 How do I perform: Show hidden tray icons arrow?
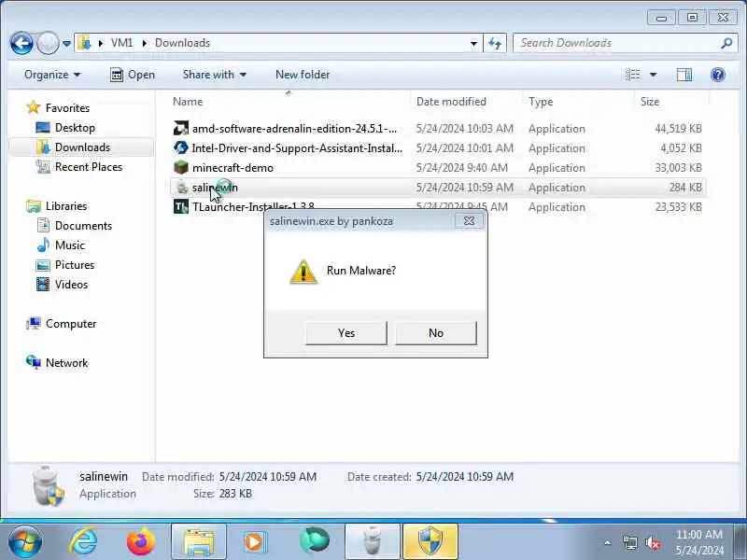point(608,542)
